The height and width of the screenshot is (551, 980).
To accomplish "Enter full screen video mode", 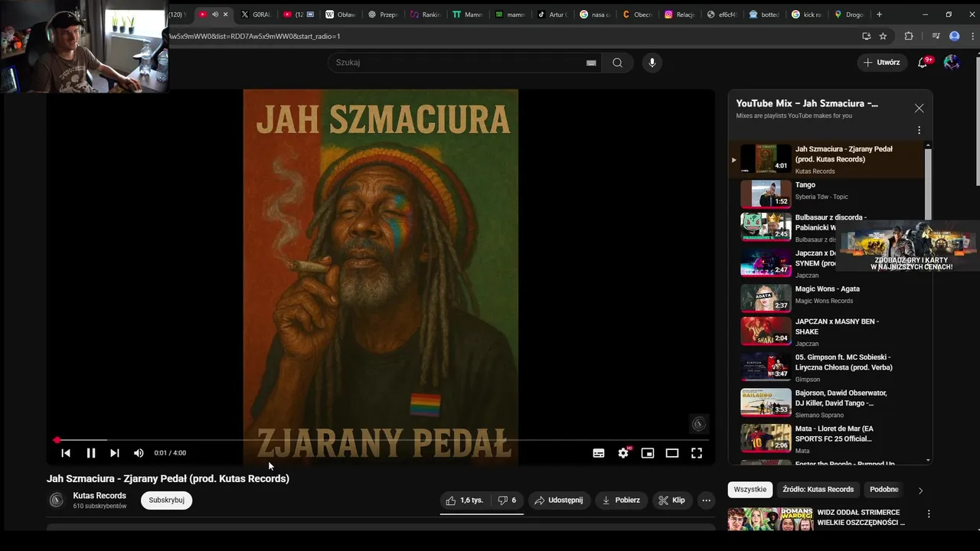I will coord(697,453).
